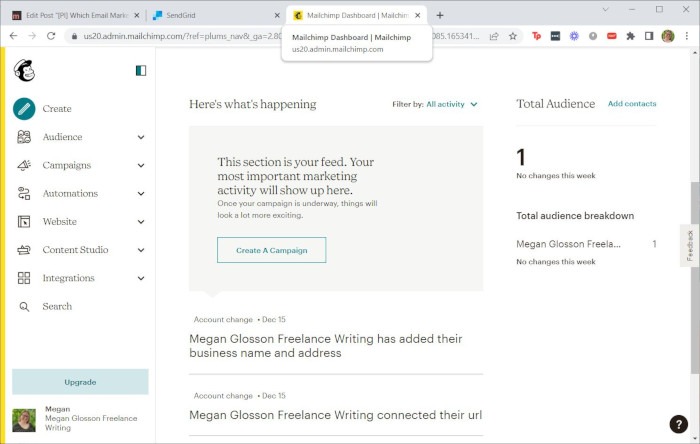This screenshot has height=444, width=700.
Task: Click the gray circle extension icon
Action: pos(593,36)
